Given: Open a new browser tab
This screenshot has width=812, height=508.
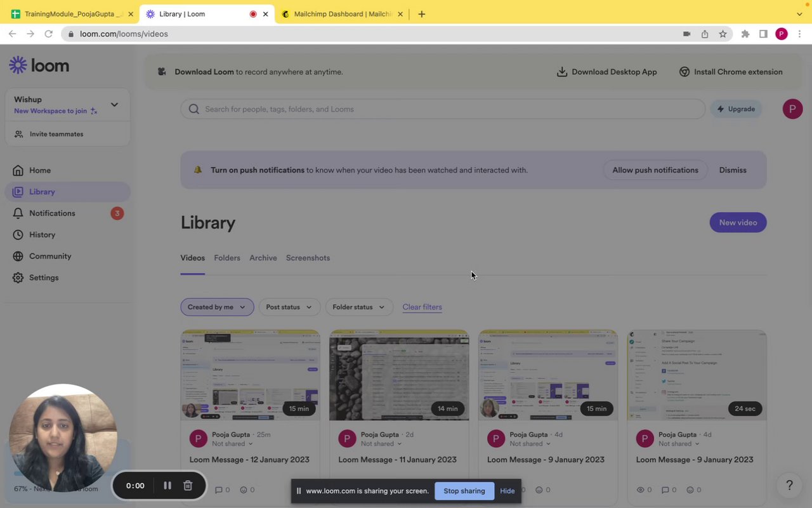Looking at the screenshot, I should coord(421,14).
